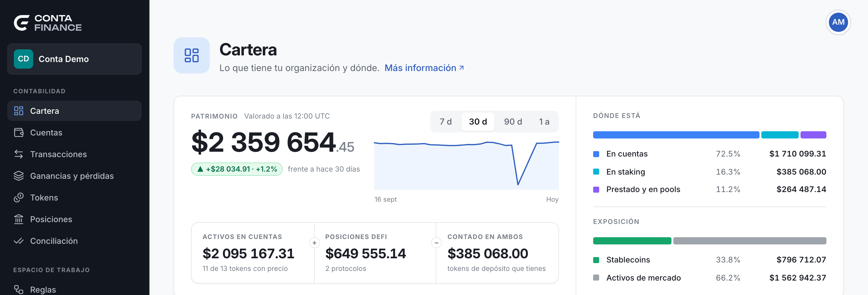Screen dimensions: 868x295
Task: Click the CD organization avatar badge
Action: 24,59
